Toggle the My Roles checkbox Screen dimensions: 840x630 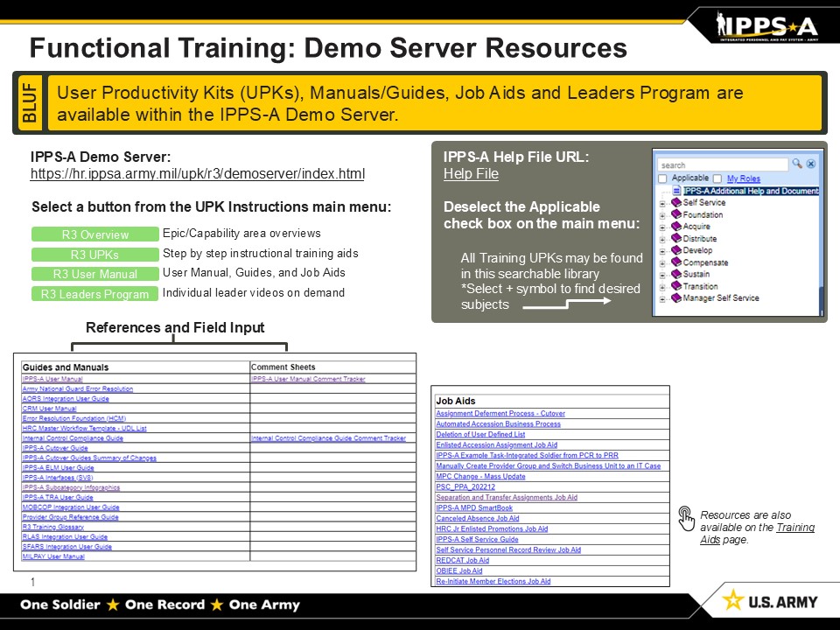tap(717, 178)
